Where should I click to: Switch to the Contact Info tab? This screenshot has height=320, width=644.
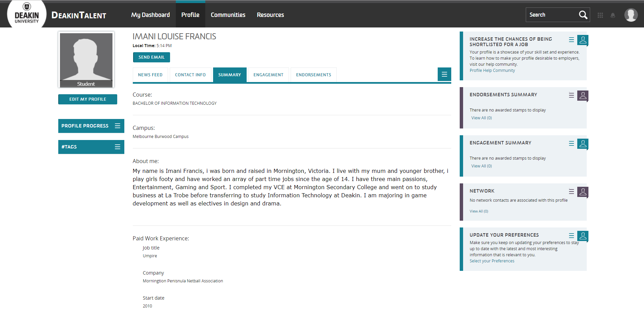pyautogui.click(x=190, y=75)
